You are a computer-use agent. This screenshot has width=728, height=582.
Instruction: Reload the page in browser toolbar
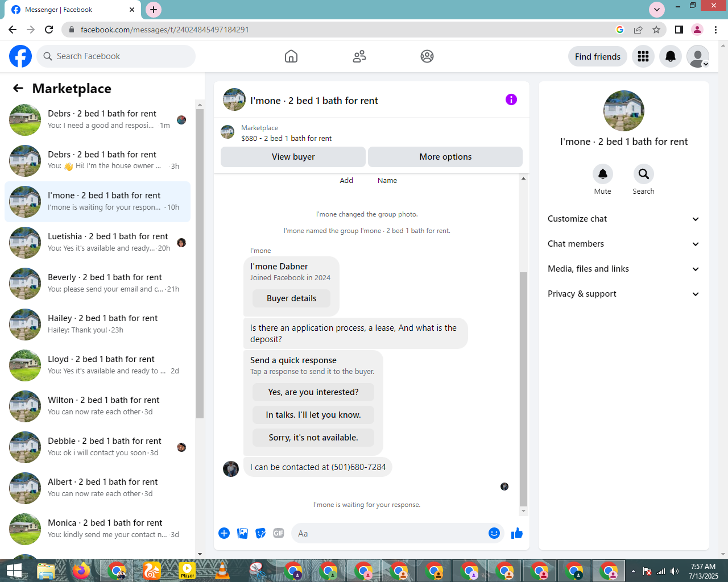click(49, 30)
